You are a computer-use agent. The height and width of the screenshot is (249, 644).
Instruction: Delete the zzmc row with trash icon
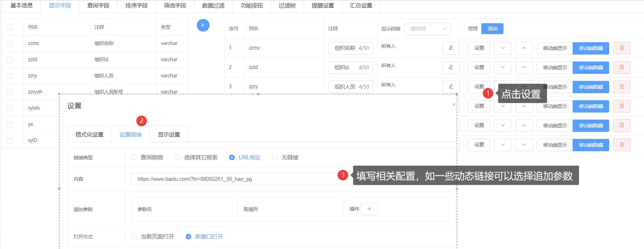pyautogui.click(x=622, y=48)
